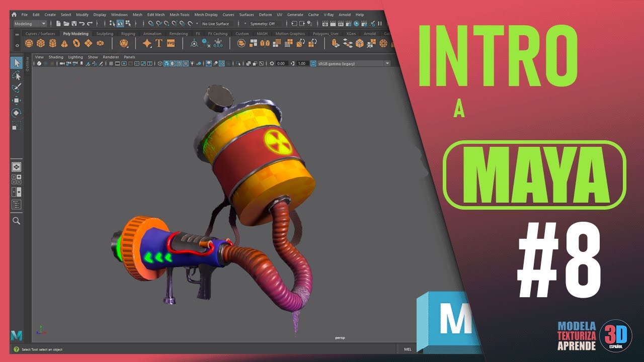Open the File menu
644x362 pixels.
point(25,15)
